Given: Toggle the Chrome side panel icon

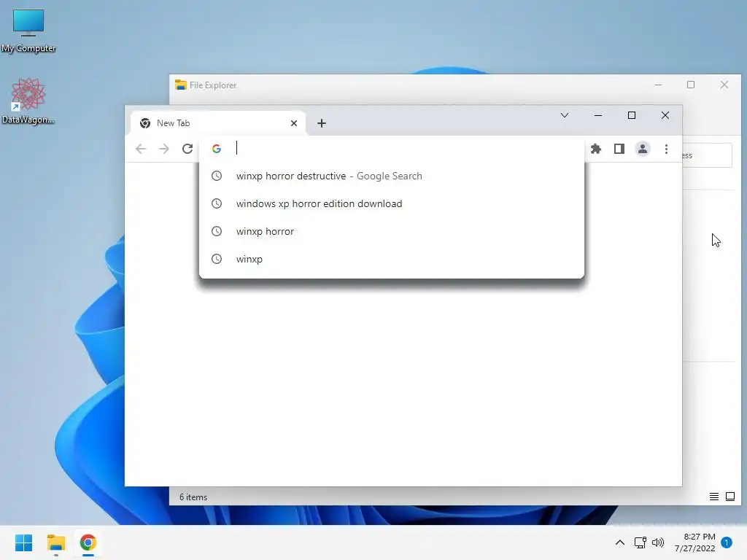Looking at the screenshot, I should tap(619, 149).
